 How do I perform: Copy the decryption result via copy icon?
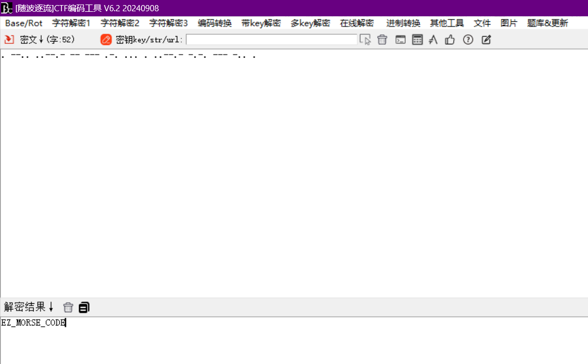(84, 307)
